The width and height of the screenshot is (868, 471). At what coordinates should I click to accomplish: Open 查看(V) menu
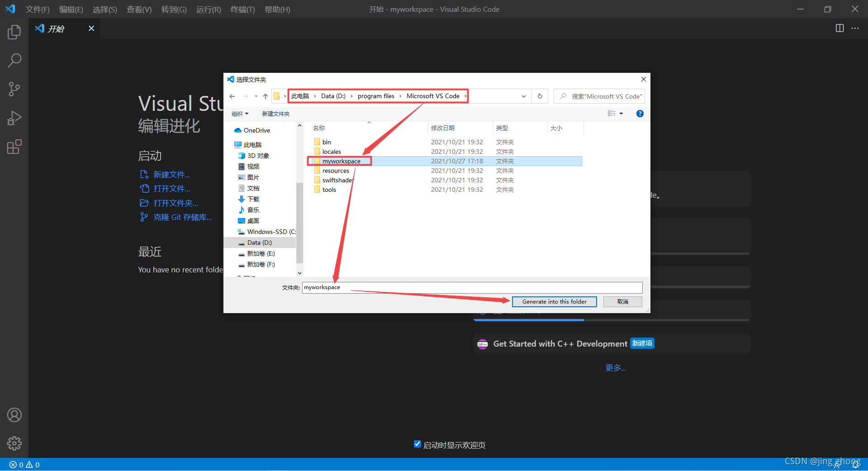(139, 10)
